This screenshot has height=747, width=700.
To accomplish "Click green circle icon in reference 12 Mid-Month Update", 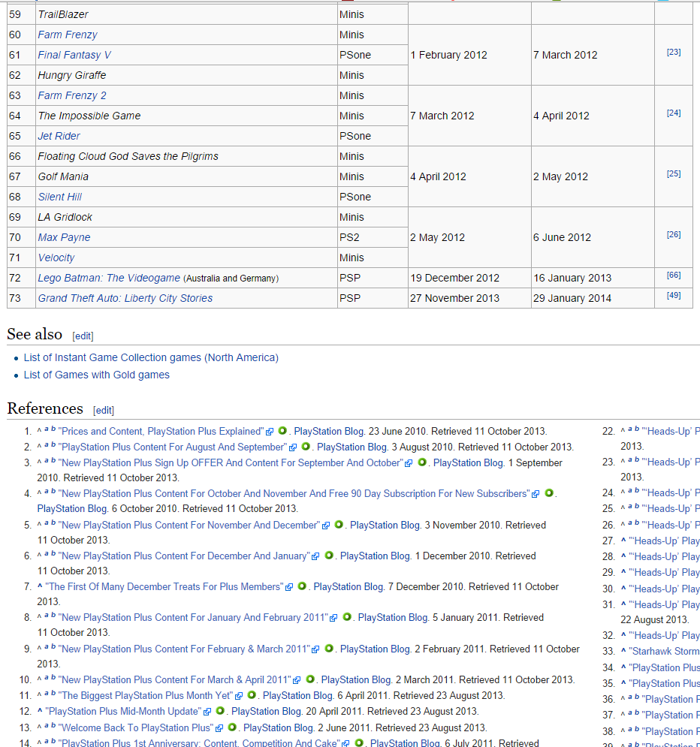I will coord(220,711).
